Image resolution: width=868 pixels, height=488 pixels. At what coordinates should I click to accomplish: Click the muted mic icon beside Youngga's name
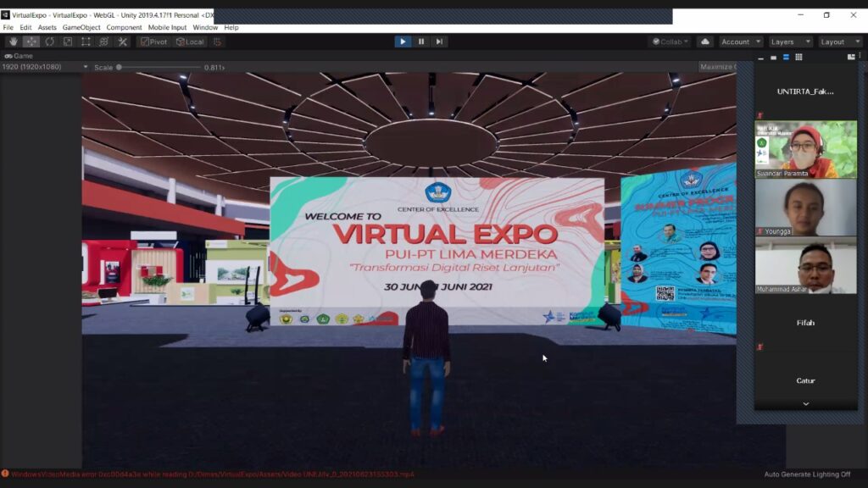(x=760, y=231)
